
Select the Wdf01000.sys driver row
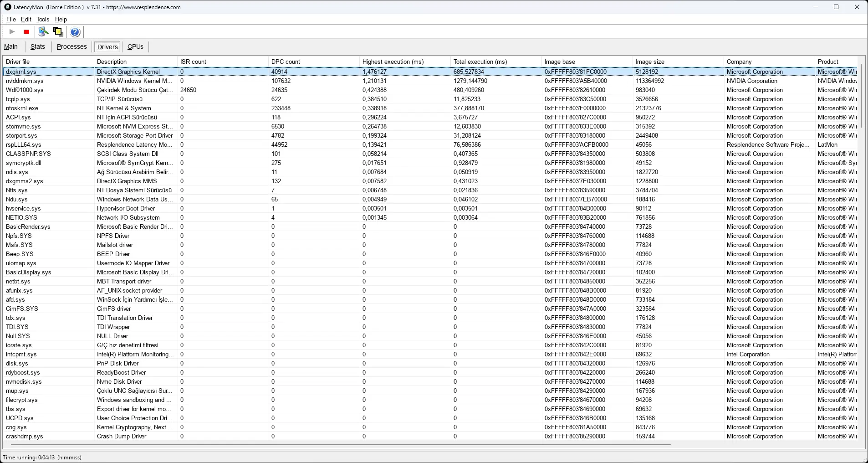click(430, 90)
